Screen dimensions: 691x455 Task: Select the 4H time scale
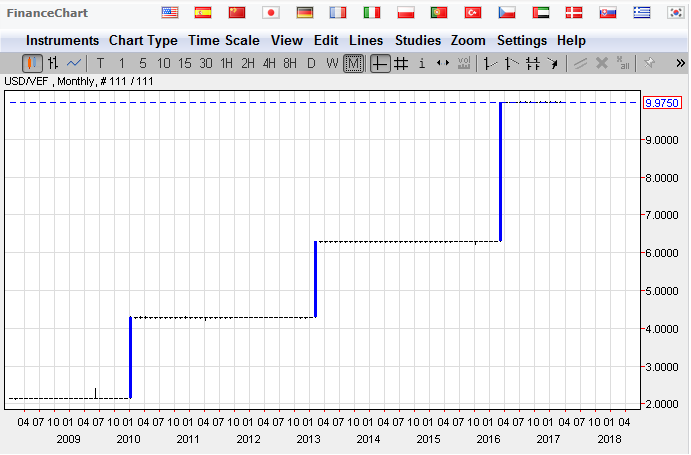pyautogui.click(x=269, y=64)
